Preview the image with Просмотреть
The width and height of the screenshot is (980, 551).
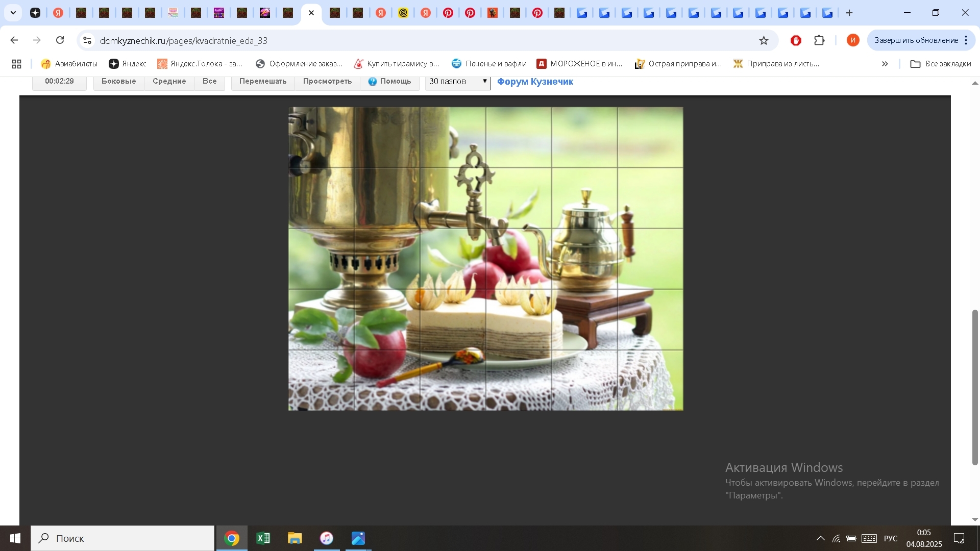coord(328,82)
